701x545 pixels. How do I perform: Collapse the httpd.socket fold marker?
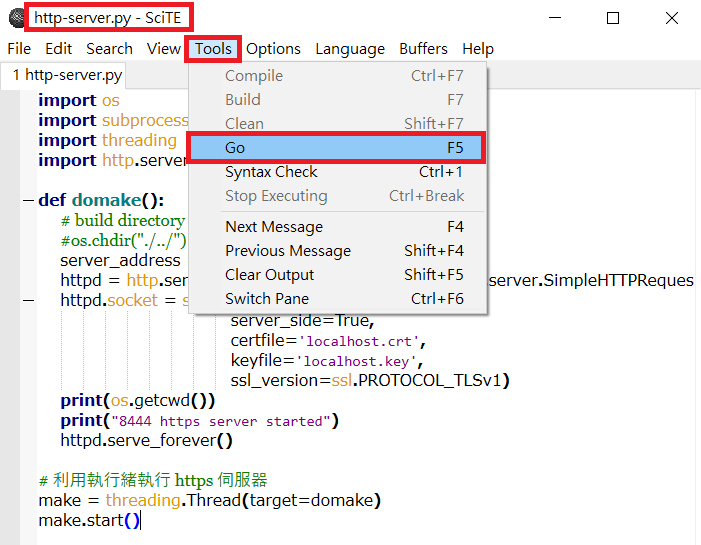point(29,300)
